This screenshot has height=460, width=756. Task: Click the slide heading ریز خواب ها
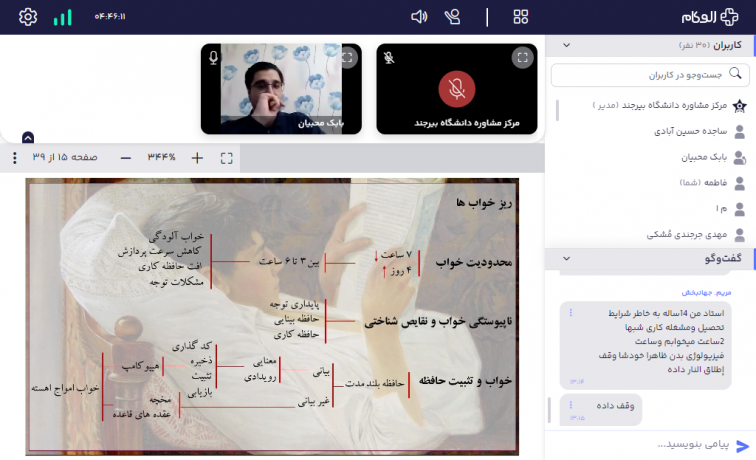click(484, 203)
